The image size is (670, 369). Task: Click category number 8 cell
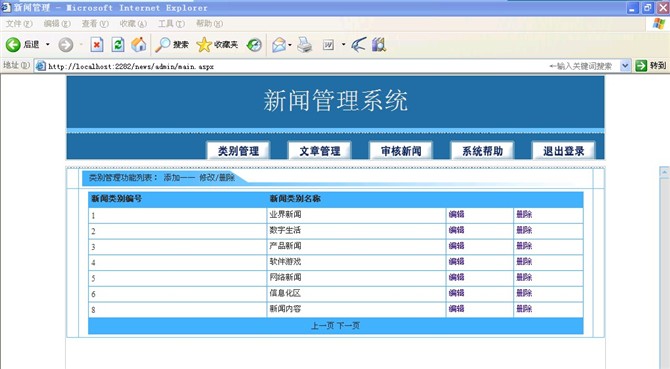tap(178, 309)
